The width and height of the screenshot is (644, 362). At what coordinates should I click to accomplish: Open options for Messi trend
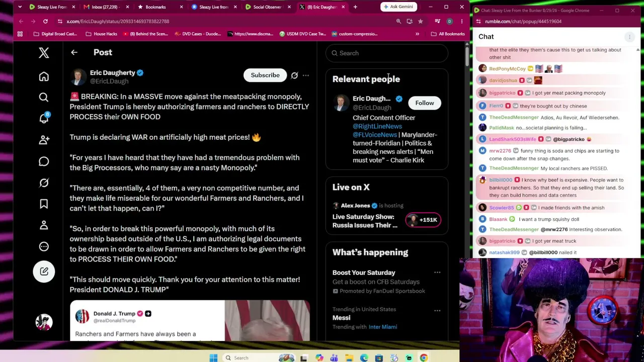click(x=437, y=311)
